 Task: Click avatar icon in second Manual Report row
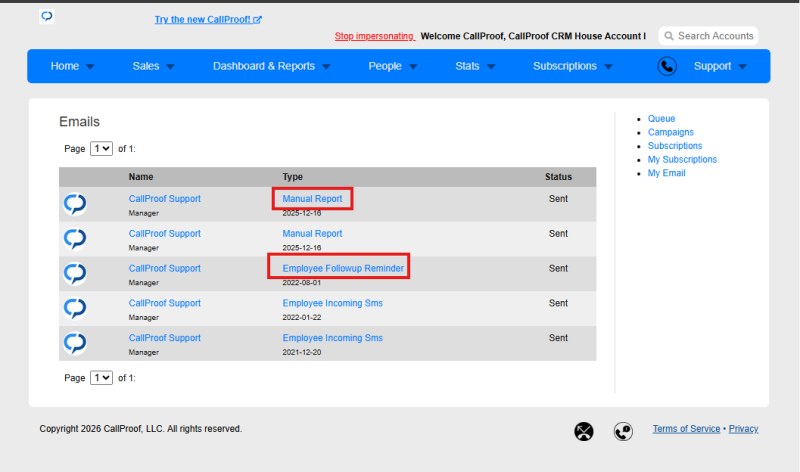pyautogui.click(x=75, y=239)
